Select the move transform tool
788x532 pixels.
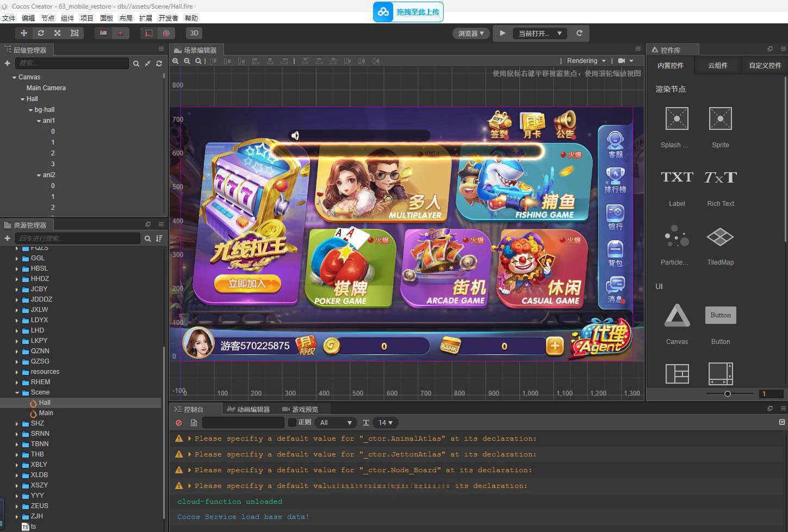point(24,33)
